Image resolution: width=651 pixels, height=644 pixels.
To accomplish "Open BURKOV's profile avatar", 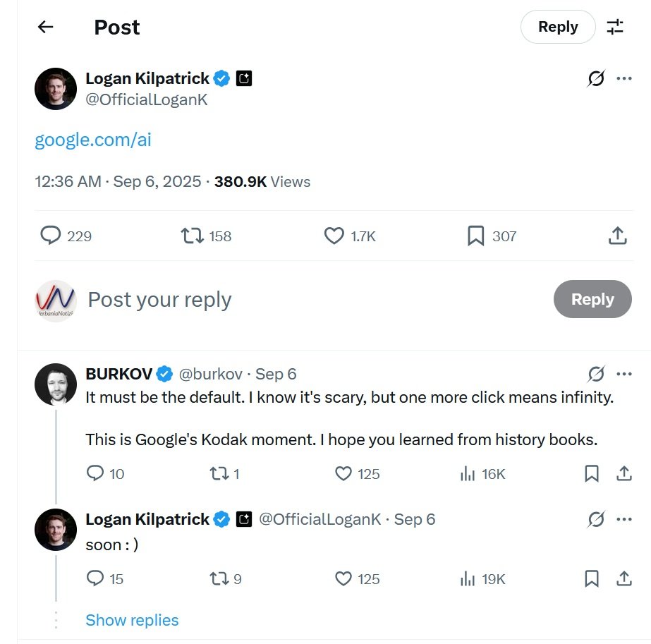I will coord(56,385).
